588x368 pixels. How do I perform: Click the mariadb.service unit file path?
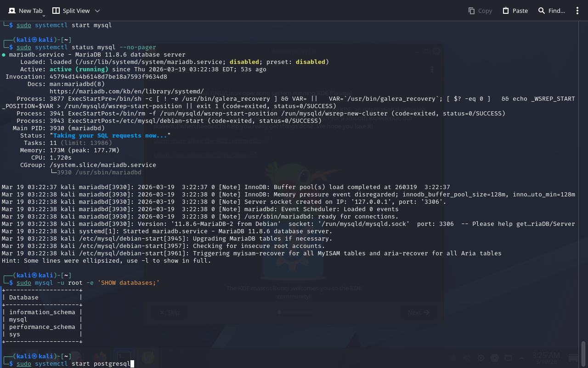click(151, 62)
